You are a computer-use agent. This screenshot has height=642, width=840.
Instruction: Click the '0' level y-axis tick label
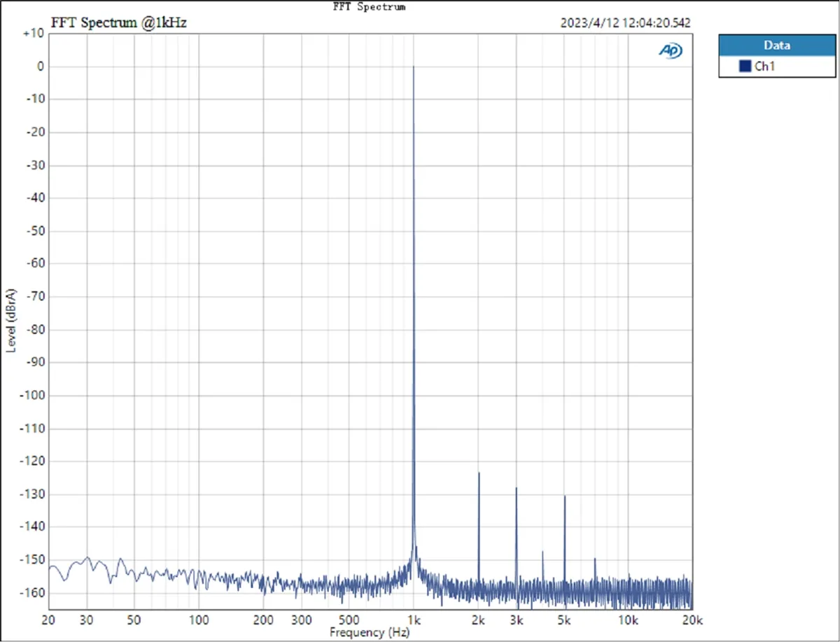point(41,67)
